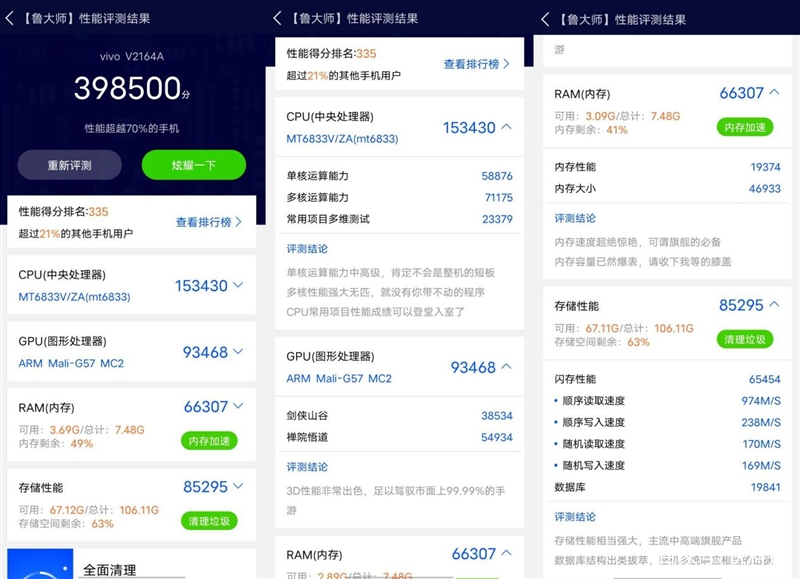Tap 清理垃圾 button on right screen
Viewport: 800px width, 579px height.
click(745, 339)
